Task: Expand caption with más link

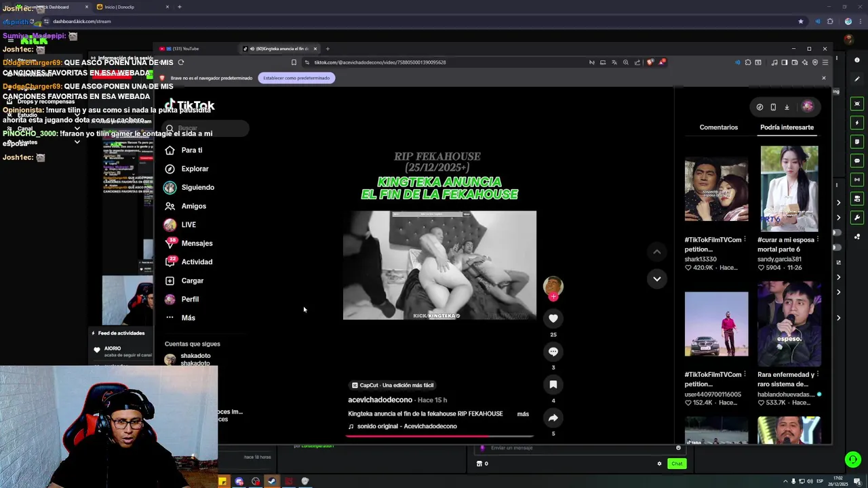Action: click(x=523, y=414)
